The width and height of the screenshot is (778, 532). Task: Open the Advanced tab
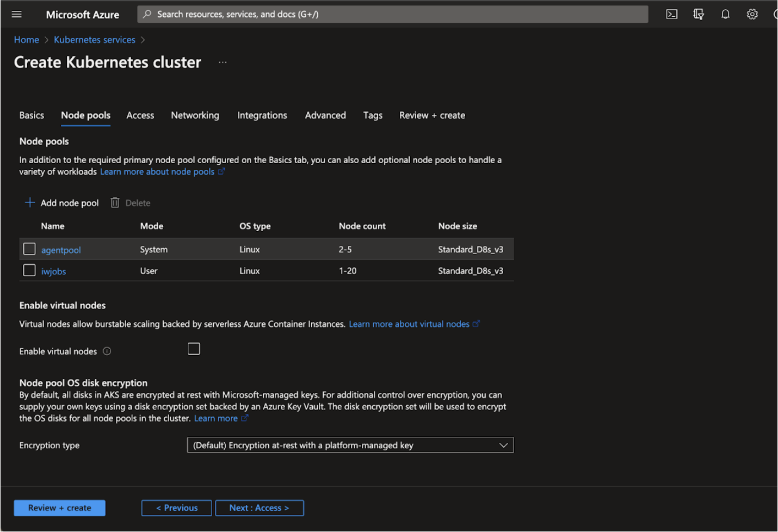click(325, 115)
